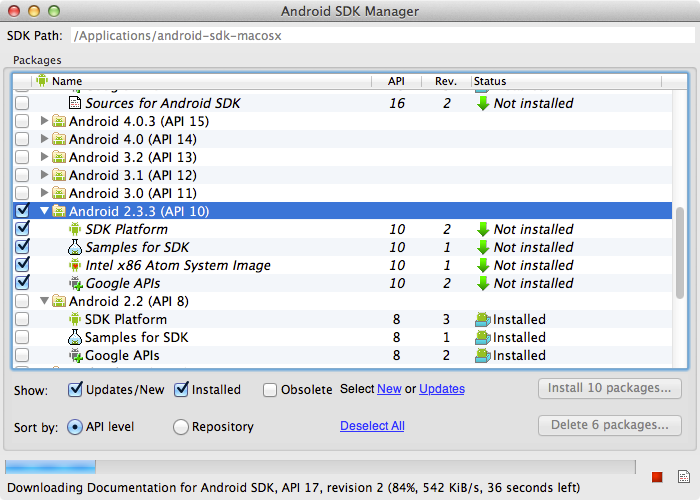The image size is (700, 500).
Task: Check the Sources for Android SDK checkbox
Action: (22, 103)
